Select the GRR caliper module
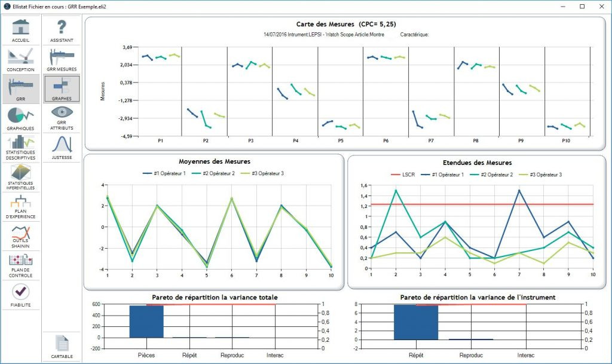 (21, 89)
